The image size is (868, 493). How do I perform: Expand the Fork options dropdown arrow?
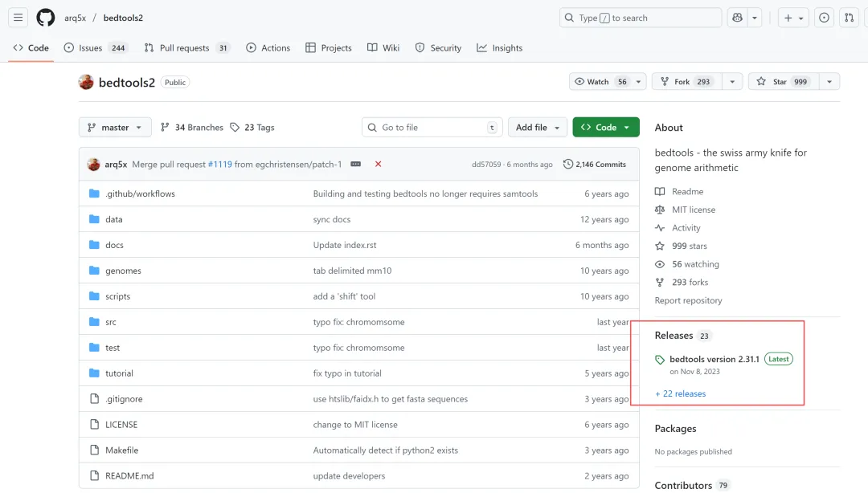click(x=732, y=81)
